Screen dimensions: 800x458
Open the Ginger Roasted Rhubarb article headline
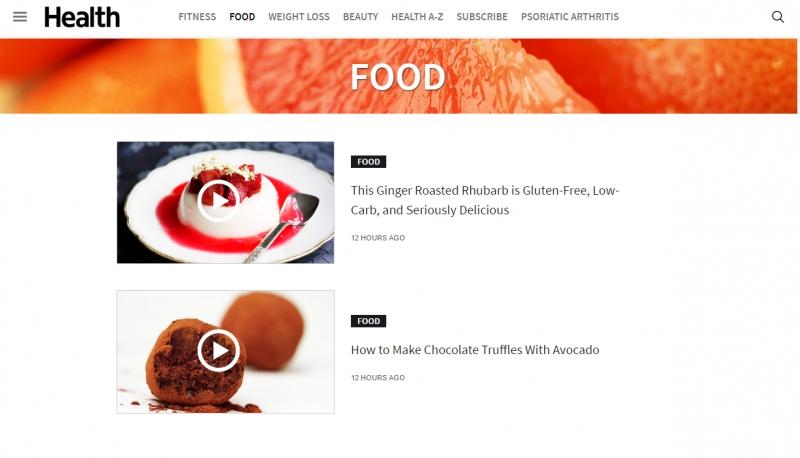coord(485,200)
